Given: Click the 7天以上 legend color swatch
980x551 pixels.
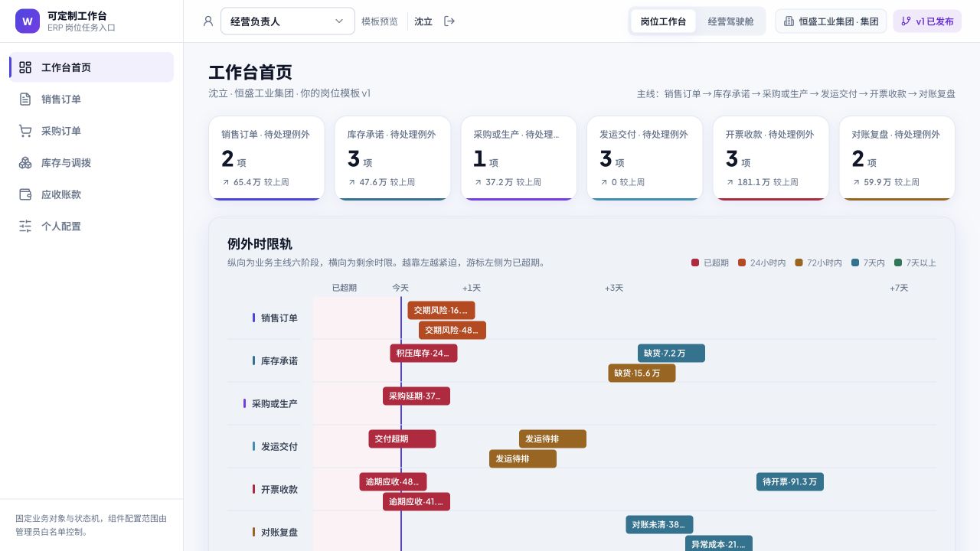Looking at the screenshot, I should [x=898, y=262].
